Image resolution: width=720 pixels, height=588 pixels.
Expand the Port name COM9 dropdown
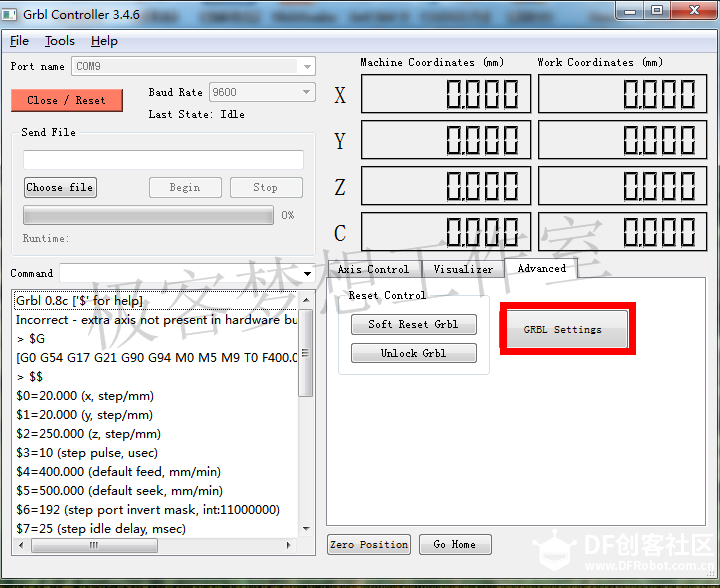[307, 67]
